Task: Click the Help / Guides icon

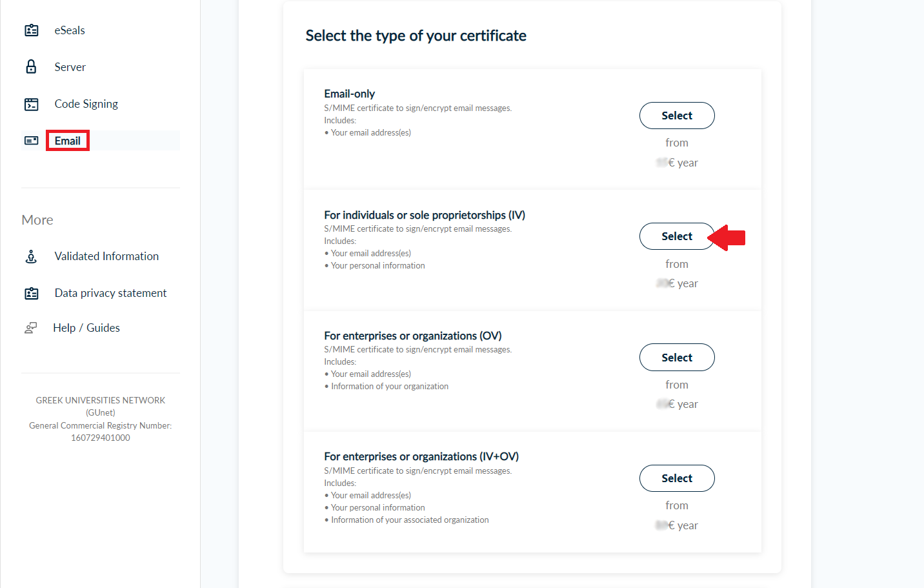Action: tap(31, 328)
